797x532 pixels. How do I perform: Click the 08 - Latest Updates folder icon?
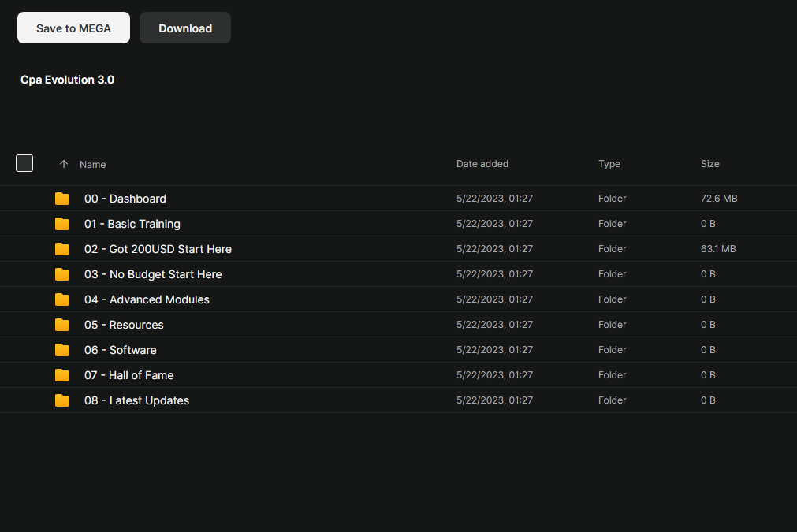point(62,400)
